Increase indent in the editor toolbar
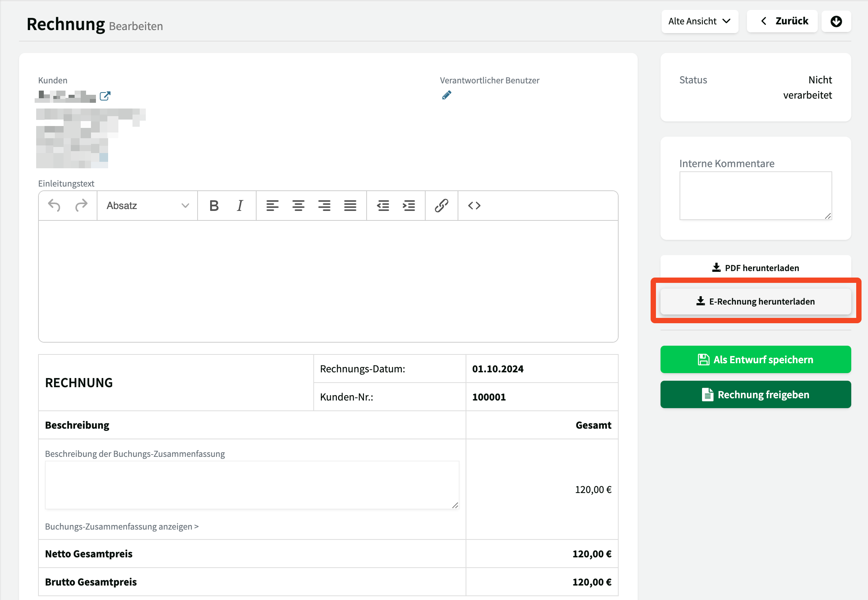 click(409, 206)
